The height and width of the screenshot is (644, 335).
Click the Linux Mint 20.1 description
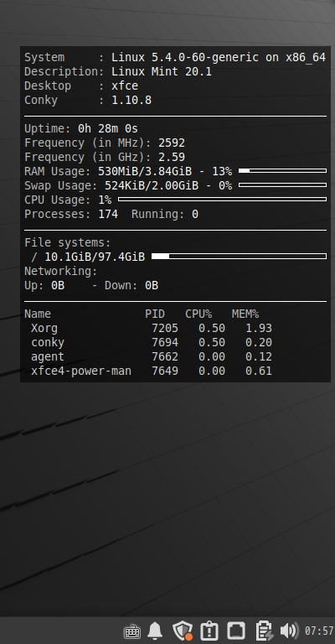pos(162,72)
